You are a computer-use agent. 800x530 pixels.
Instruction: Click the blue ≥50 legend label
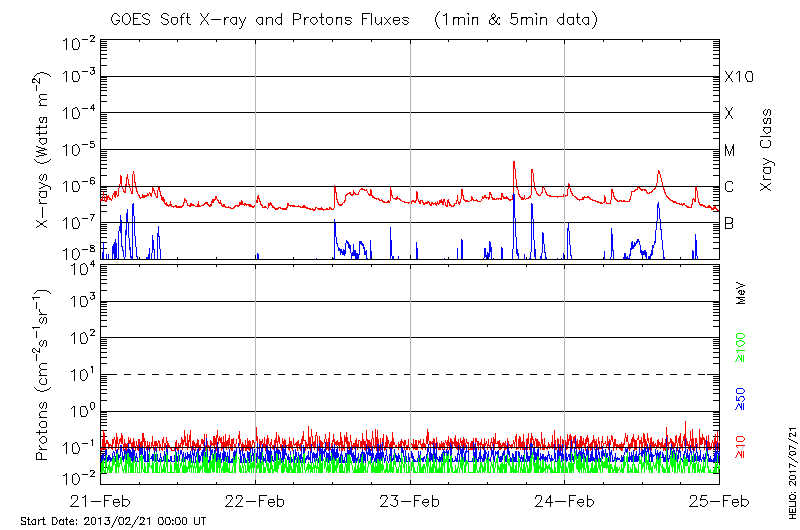[741, 397]
